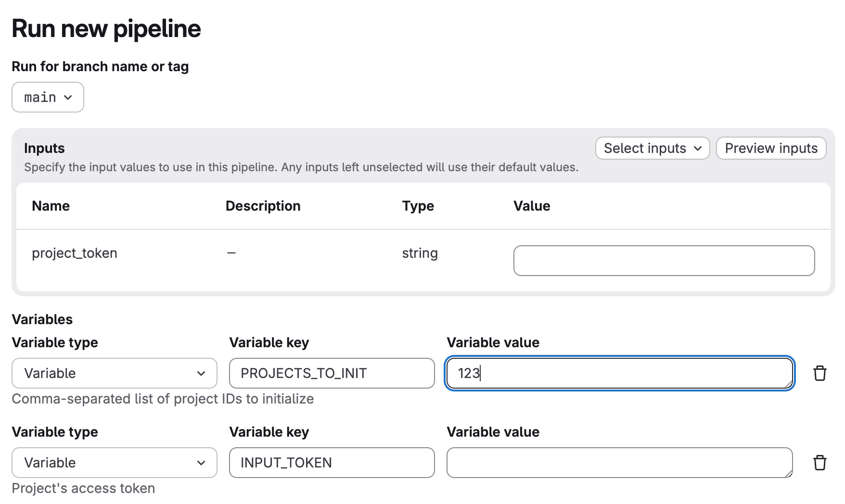The image size is (845, 504).
Task: Click the Inputs section heading
Action: (x=44, y=148)
